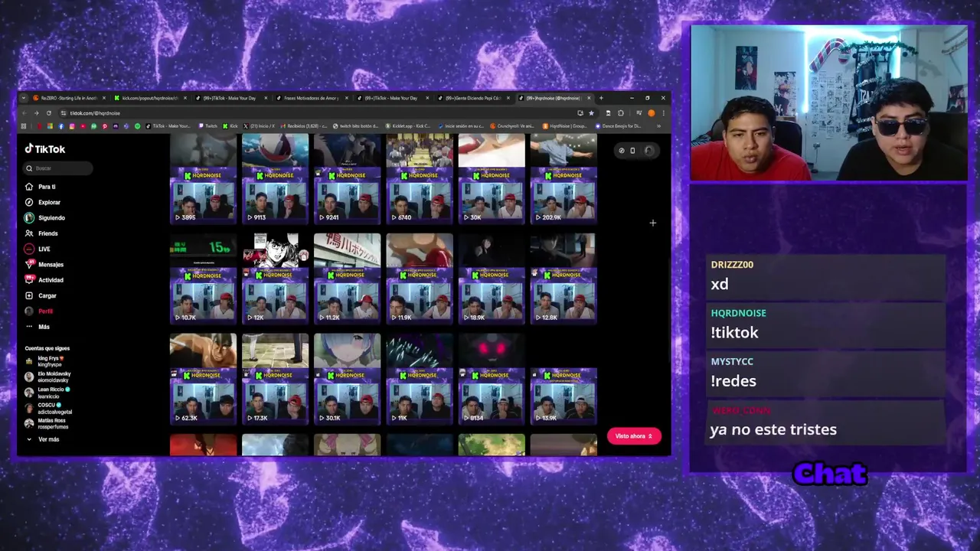Open the Twitch bookmark
This screenshot has height=551, width=980.
pyautogui.click(x=207, y=126)
